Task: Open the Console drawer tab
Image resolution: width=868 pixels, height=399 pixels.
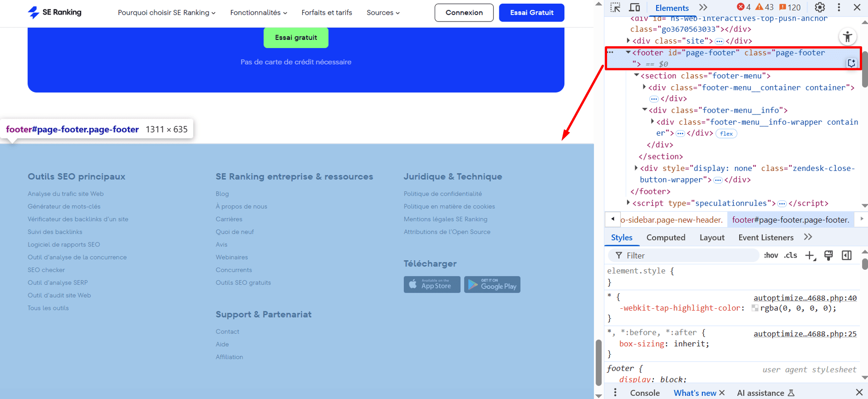Action: (645, 393)
